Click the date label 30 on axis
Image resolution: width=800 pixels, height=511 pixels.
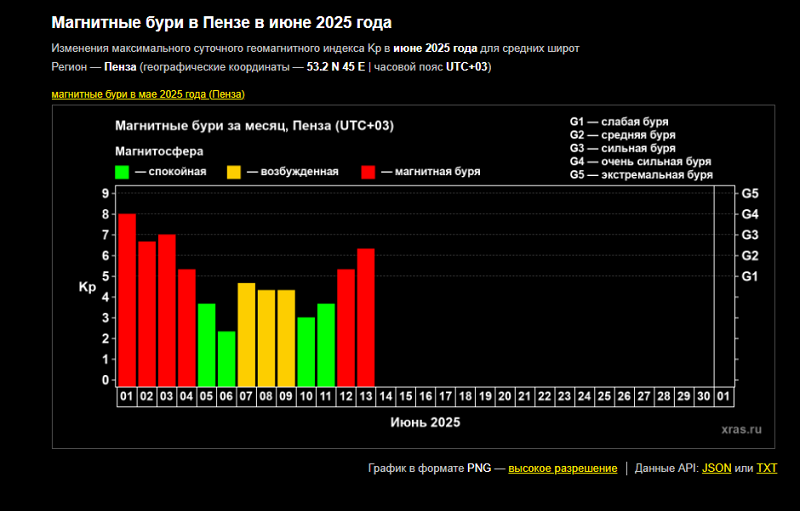click(703, 397)
